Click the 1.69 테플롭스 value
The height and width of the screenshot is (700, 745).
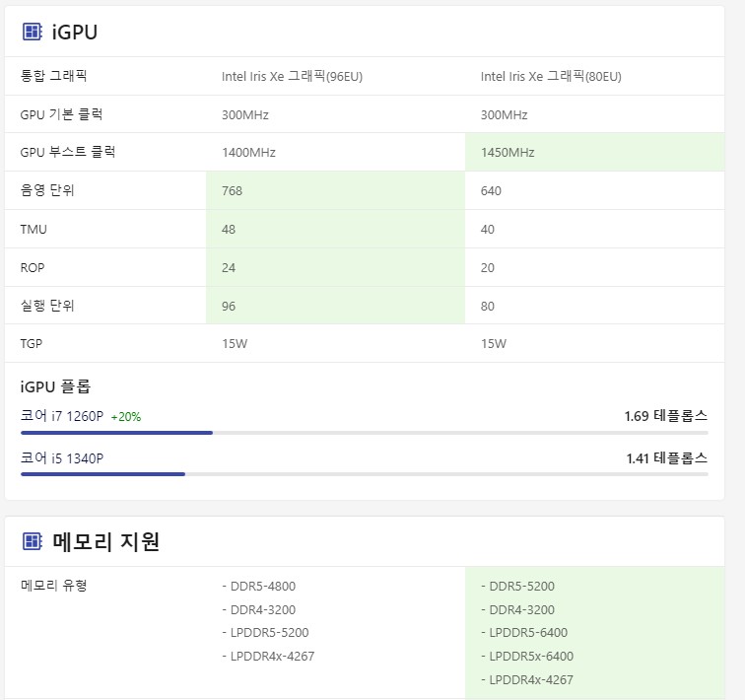pos(666,416)
